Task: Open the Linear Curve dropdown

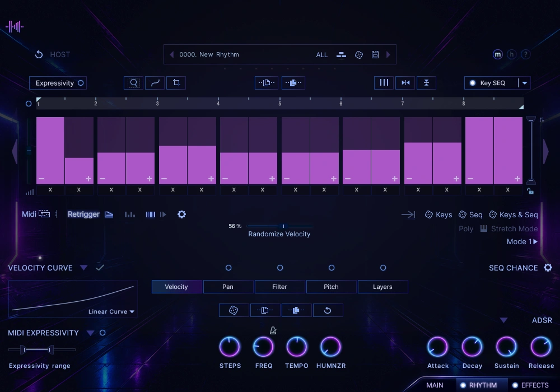Action: tap(111, 312)
